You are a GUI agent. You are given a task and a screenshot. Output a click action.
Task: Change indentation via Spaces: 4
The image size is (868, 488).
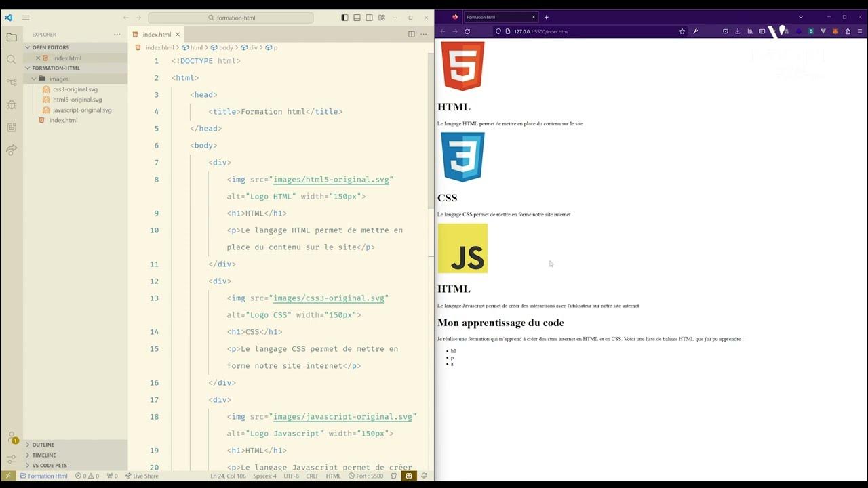pos(264,476)
